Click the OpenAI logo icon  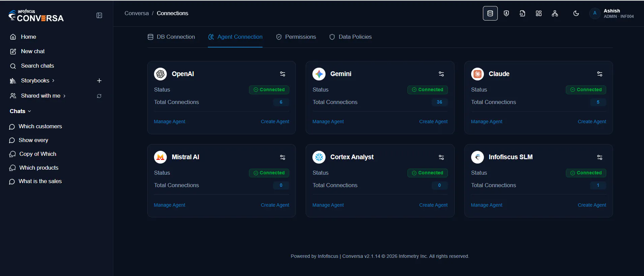coord(160,74)
